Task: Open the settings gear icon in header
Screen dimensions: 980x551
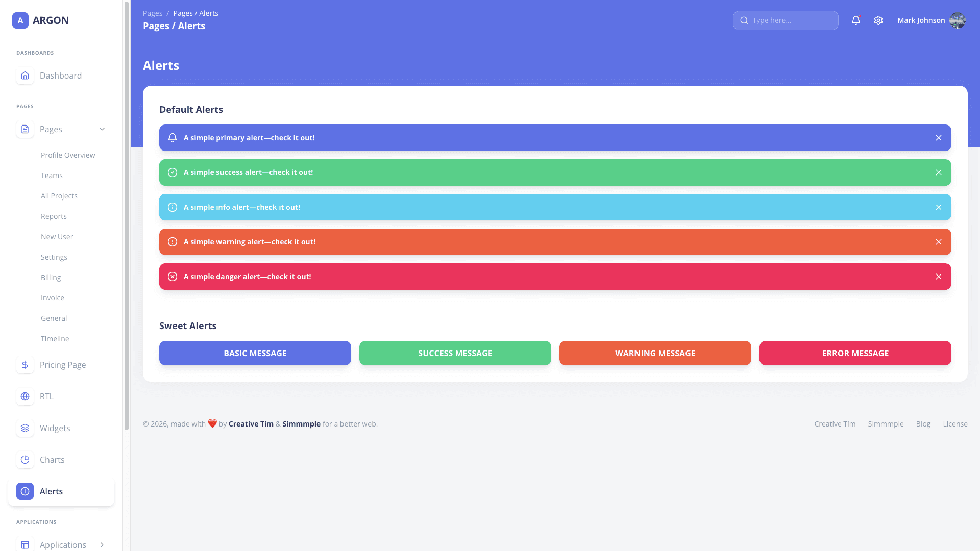Action: (878, 20)
